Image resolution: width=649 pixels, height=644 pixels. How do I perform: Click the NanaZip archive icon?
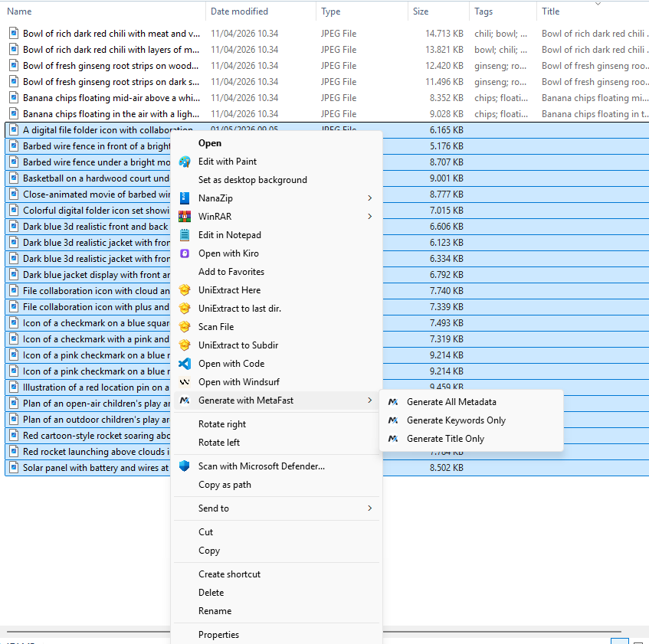click(x=185, y=198)
